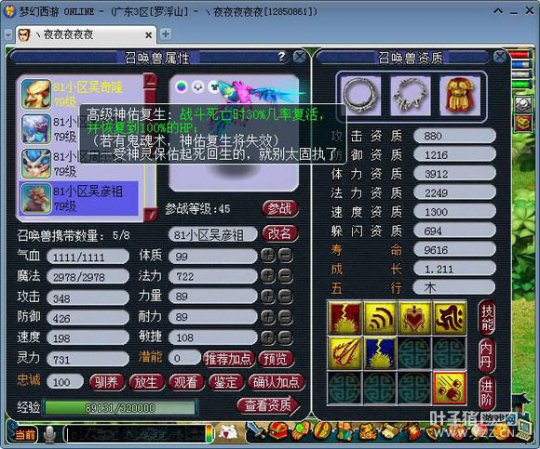Select pet 81小区吴奇隆 portrait
The image size is (540, 449).
(x=36, y=94)
